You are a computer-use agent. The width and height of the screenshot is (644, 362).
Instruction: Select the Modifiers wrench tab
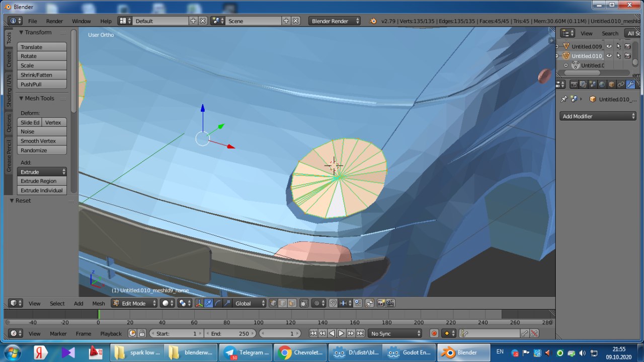630,84
